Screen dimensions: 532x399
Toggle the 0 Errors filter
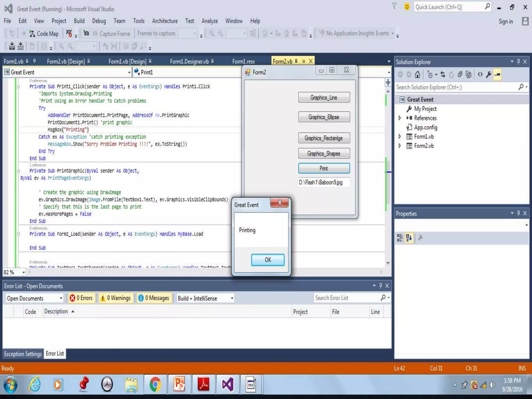81,298
